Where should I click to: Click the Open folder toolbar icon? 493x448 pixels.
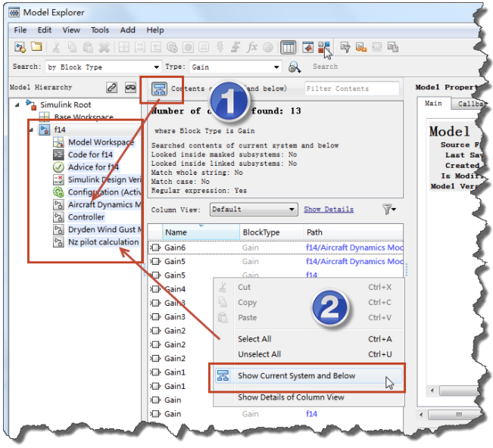(36, 47)
